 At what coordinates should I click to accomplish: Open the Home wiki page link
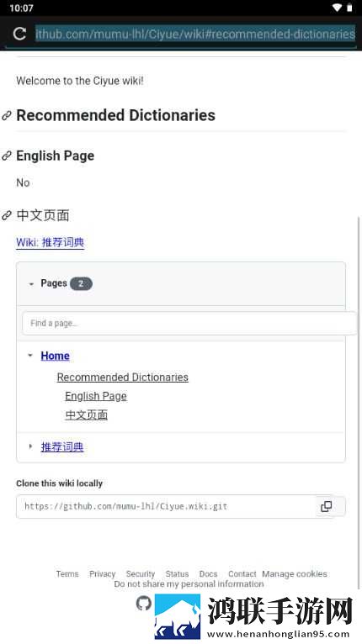tap(55, 356)
